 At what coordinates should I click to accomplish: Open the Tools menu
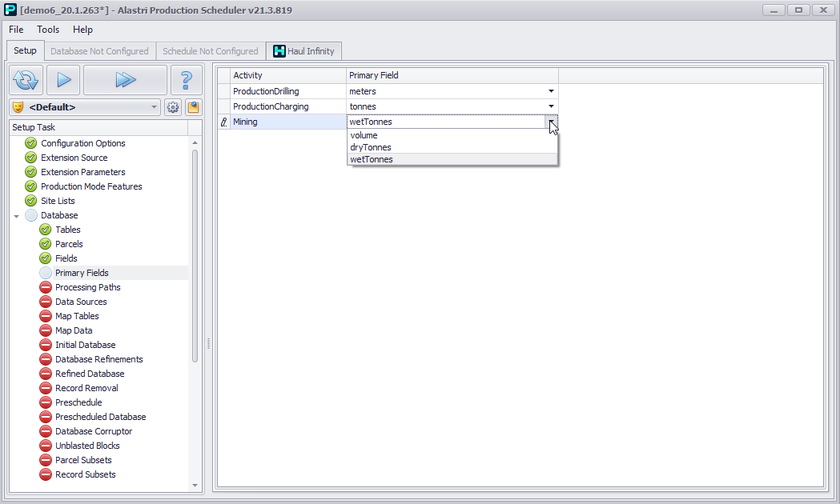point(48,30)
